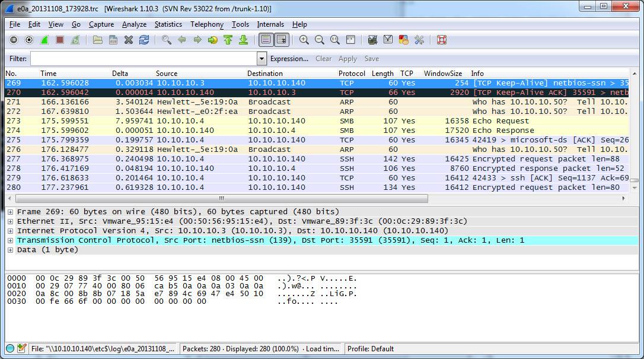Image resolution: width=644 pixels, height=359 pixels.
Task: Stop the running capture
Action: click(x=60, y=40)
